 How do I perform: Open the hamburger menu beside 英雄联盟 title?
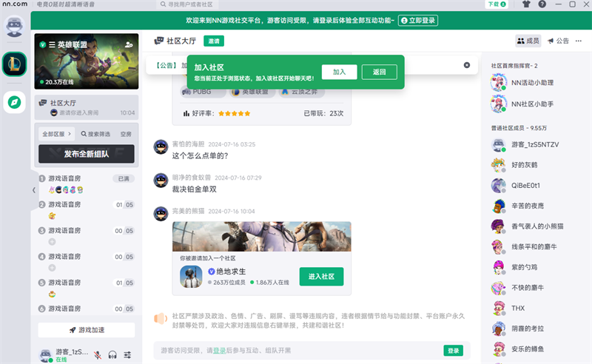pyautogui.click(x=52, y=44)
